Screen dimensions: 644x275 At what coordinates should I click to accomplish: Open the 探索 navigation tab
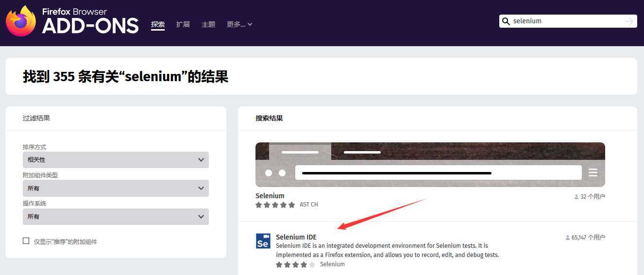158,24
